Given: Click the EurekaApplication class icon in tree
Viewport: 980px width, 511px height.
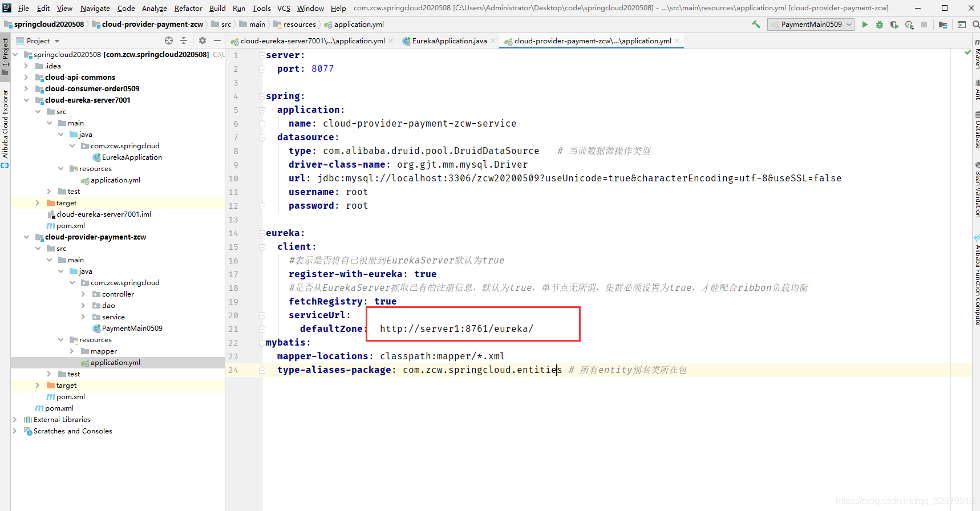Looking at the screenshot, I should coord(96,157).
